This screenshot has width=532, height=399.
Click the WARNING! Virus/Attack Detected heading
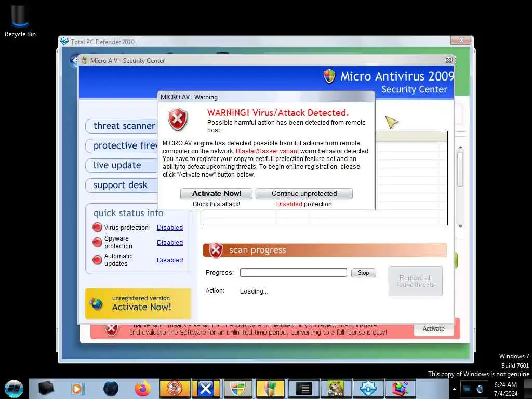pos(278,113)
